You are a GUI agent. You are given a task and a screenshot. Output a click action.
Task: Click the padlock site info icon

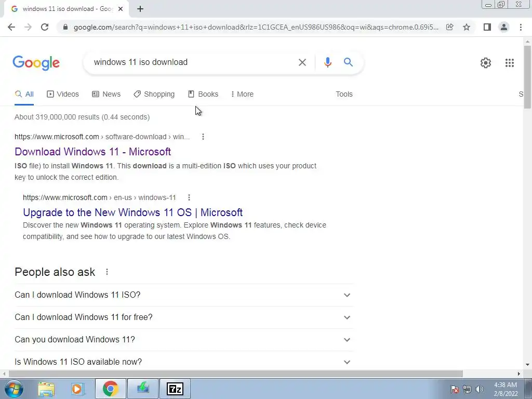(x=65, y=27)
